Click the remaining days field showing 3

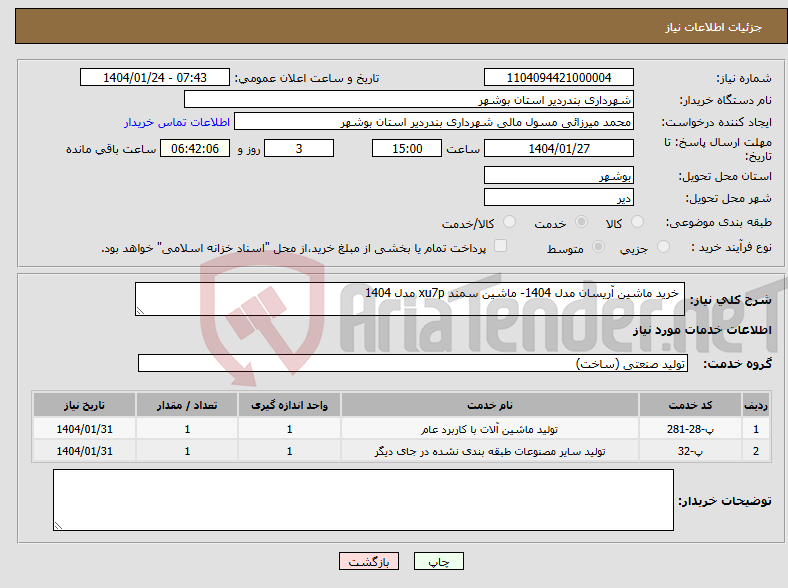299,148
